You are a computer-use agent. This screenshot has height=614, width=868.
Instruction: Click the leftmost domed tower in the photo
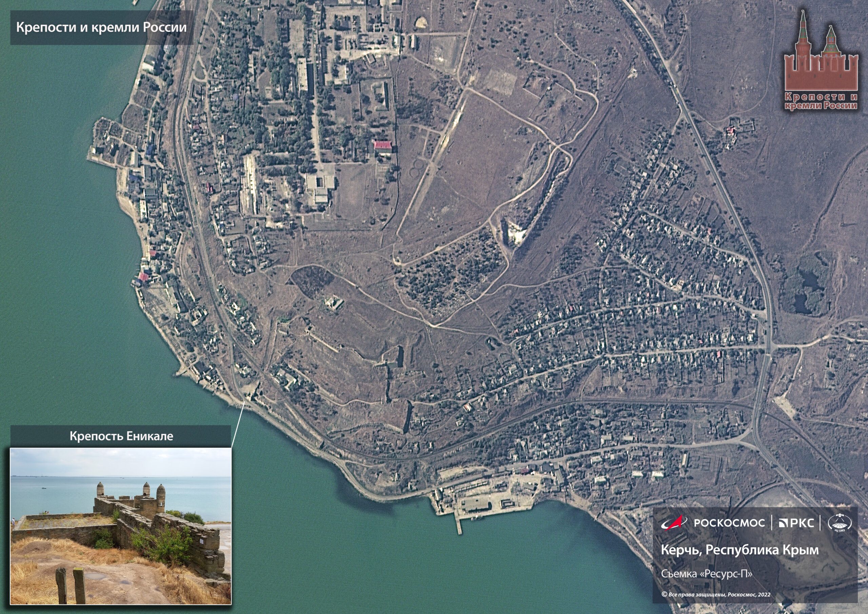tap(100, 489)
